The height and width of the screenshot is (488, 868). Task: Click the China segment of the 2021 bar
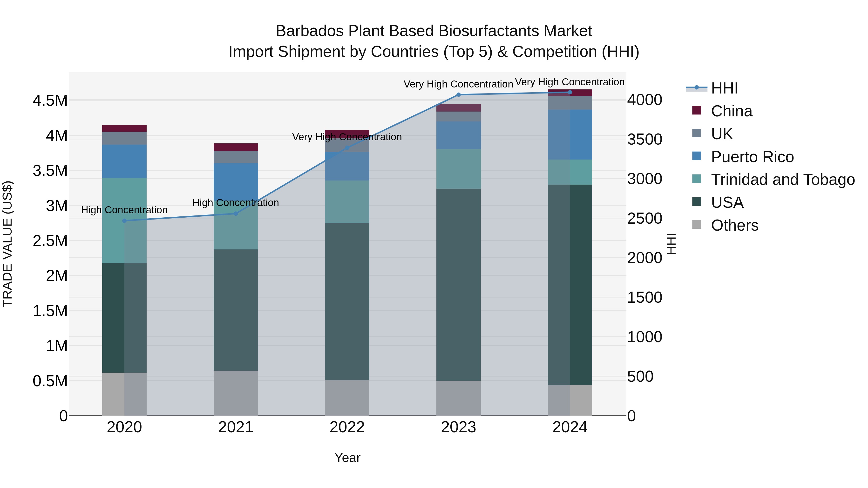(x=236, y=147)
